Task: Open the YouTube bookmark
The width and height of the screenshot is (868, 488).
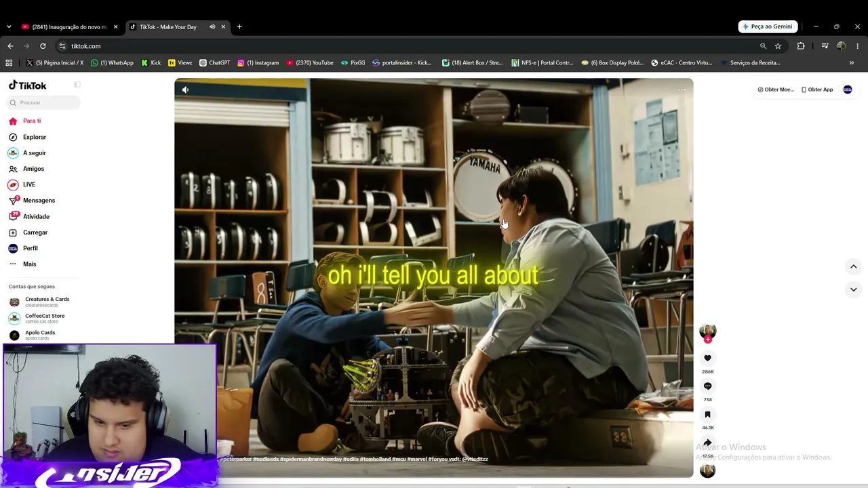Action: tap(310, 63)
